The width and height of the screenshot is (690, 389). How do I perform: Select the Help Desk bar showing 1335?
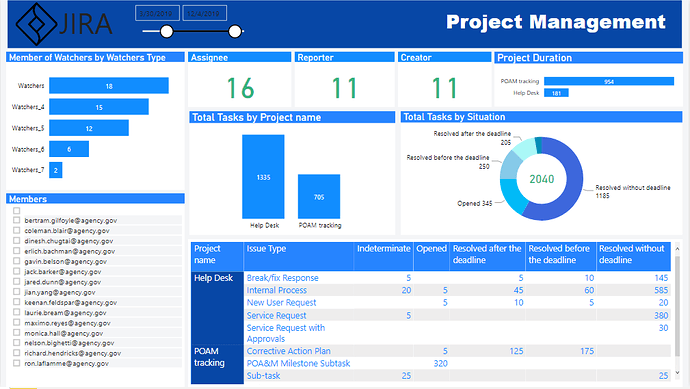[263, 176]
